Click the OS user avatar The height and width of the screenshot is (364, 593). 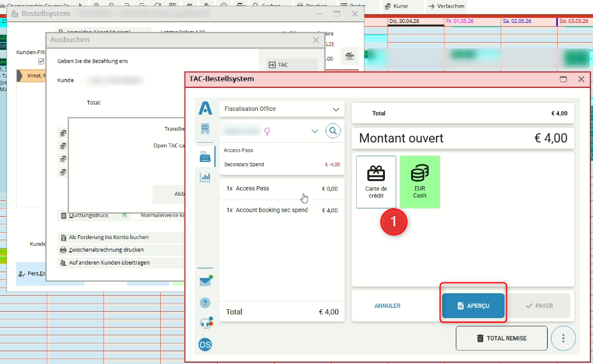point(205,345)
